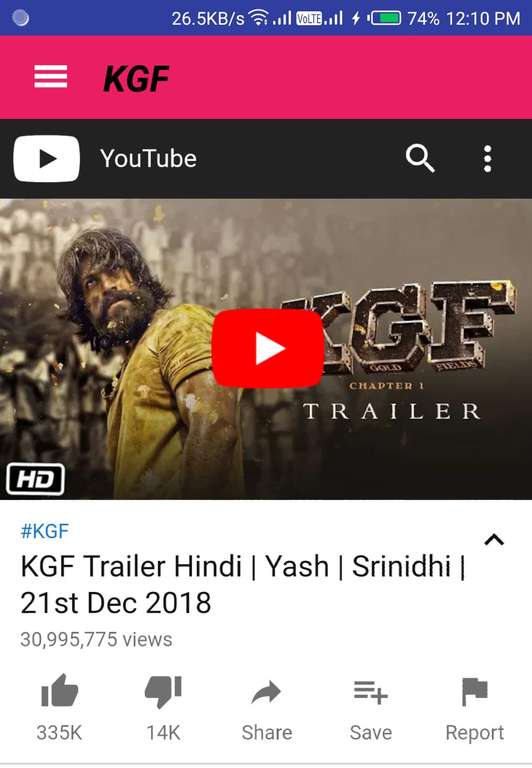Tap the 335K likes count
The width and height of the screenshot is (532, 768).
(x=59, y=732)
